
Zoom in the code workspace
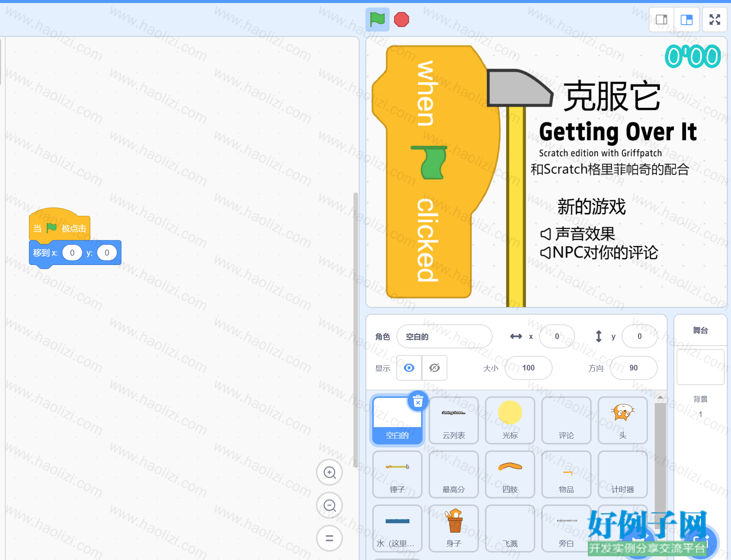[x=329, y=472]
